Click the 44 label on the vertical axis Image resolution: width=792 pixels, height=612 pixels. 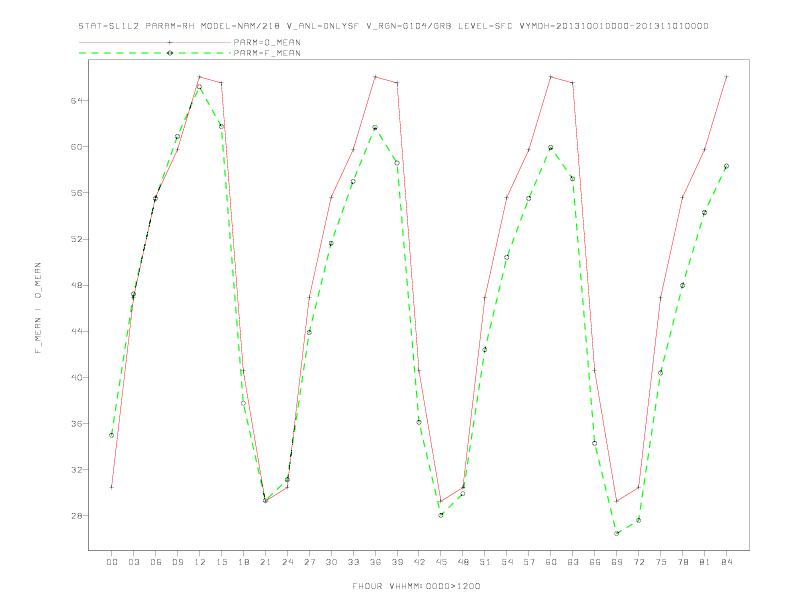76,331
